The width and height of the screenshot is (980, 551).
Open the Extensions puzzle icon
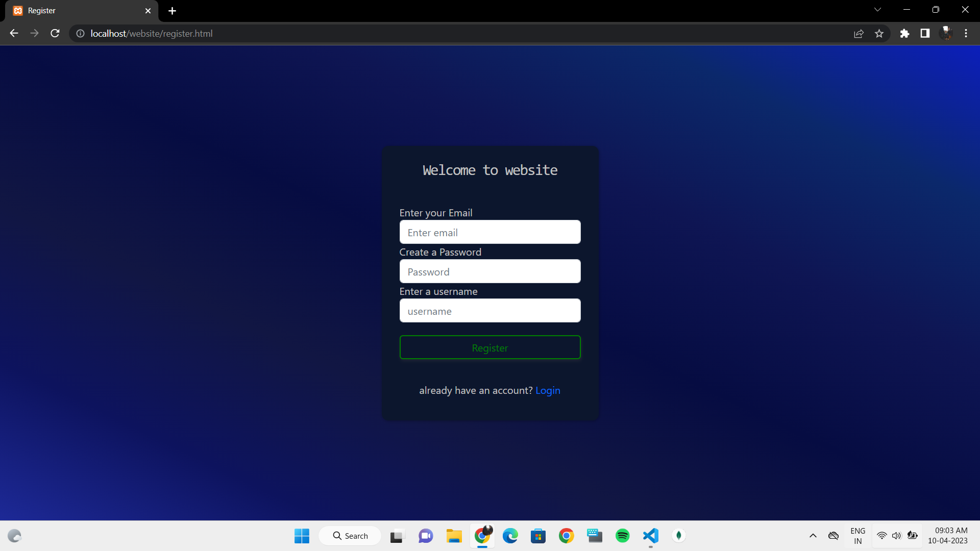[x=904, y=33]
